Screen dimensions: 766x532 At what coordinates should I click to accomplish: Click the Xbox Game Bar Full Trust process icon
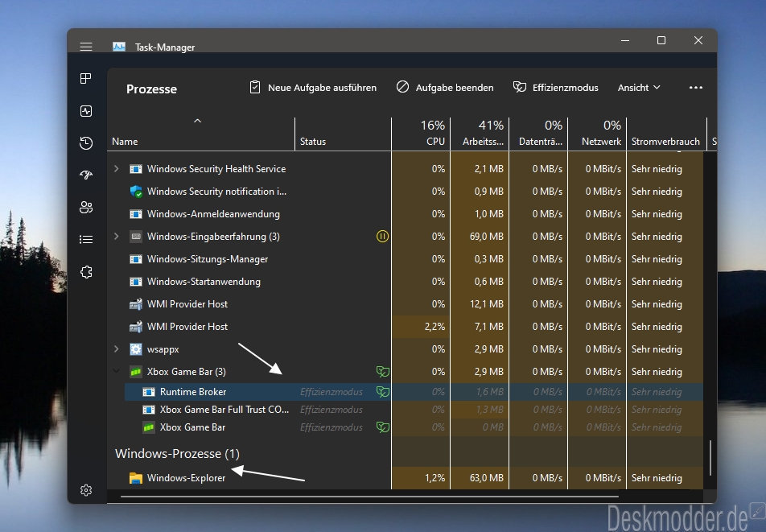(x=149, y=410)
